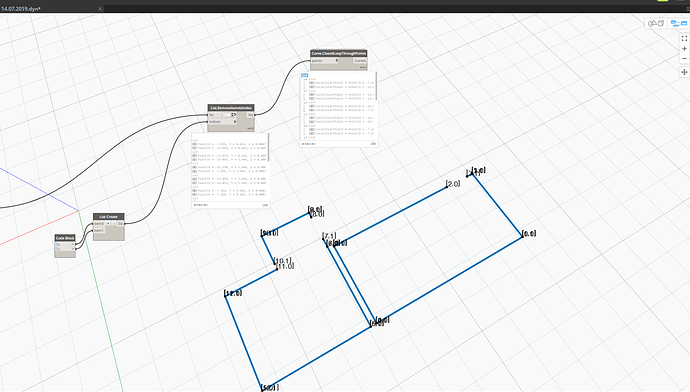The image size is (690, 392).
Task: Click the Curves output port
Action: tap(360, 61)
